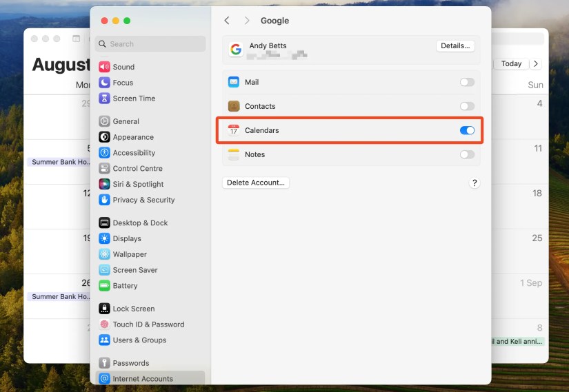Open Privacy & Security hand icon
This screenshot has width=569, height=392.
[x=104, y=200]
